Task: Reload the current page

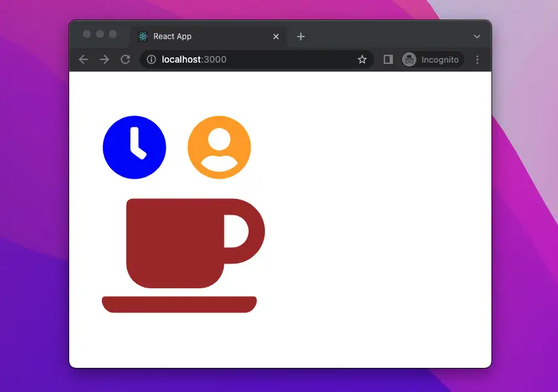Action: pyautogui.click(x=125, y=59)
